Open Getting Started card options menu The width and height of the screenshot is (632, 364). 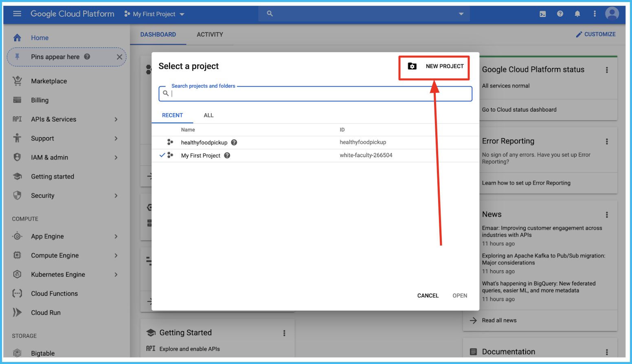click(x=284, y=333)
